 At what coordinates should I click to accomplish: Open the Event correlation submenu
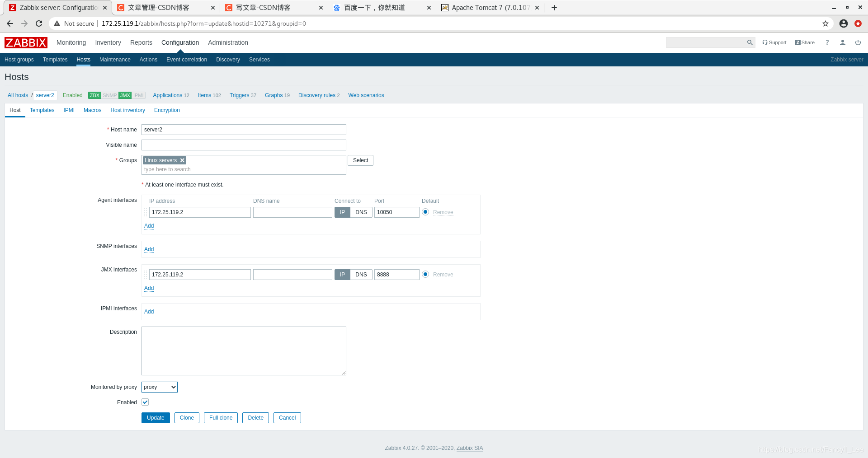187,60
